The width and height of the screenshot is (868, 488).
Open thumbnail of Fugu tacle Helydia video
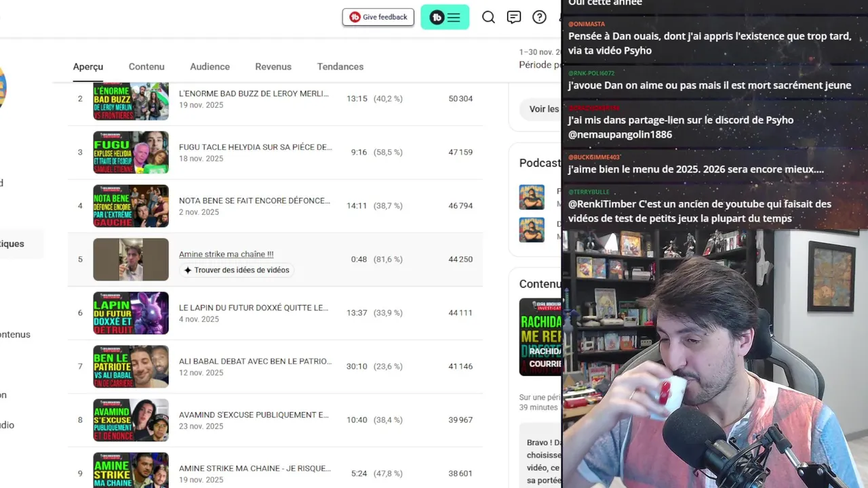pos(131,152)
